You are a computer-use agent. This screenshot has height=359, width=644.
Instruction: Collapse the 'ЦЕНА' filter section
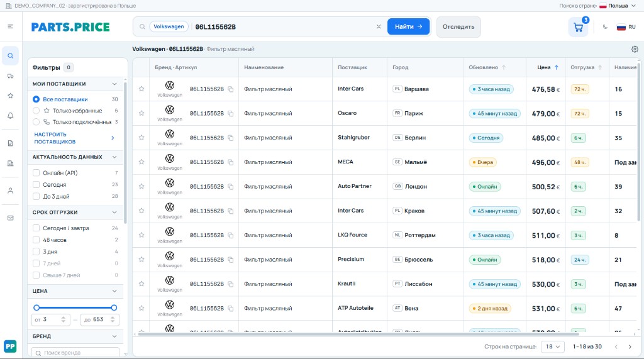click(x=114, y=291)
